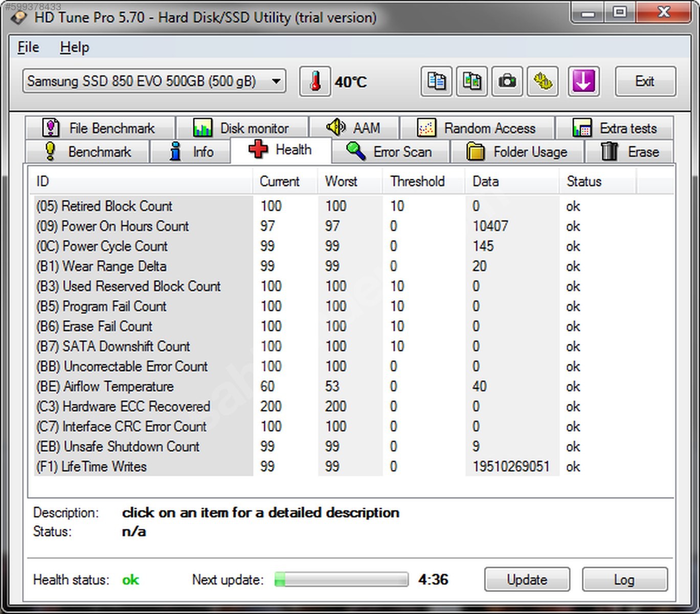Select the (F1) LifeTime Writes row
This screenshot has width=700, height=614.
tap(335, 467)
